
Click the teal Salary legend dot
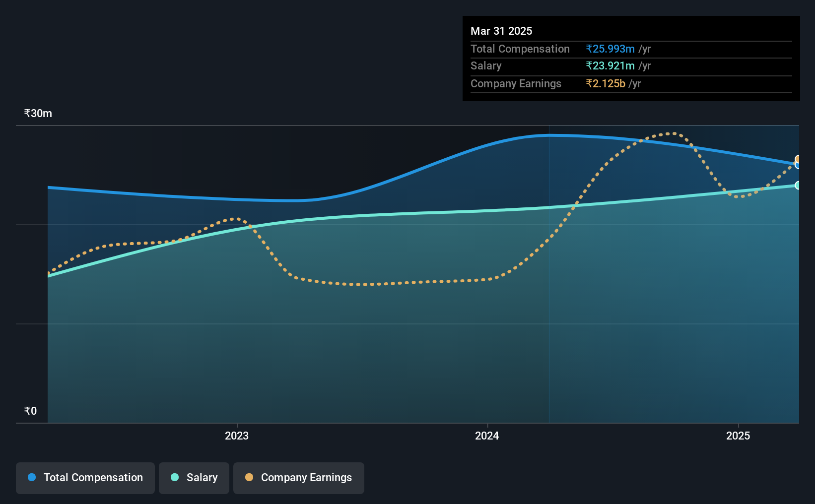tap(175, 477)
